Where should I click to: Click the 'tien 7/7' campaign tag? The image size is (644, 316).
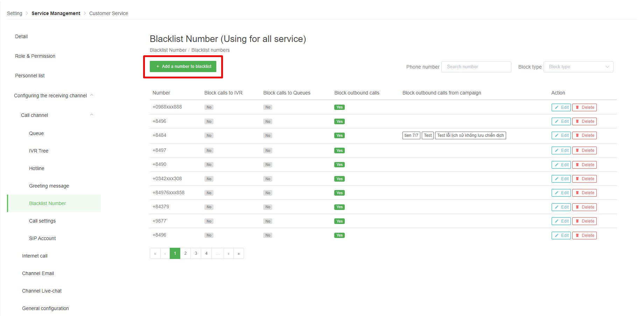pyautogui.click(x=411, y=135)
